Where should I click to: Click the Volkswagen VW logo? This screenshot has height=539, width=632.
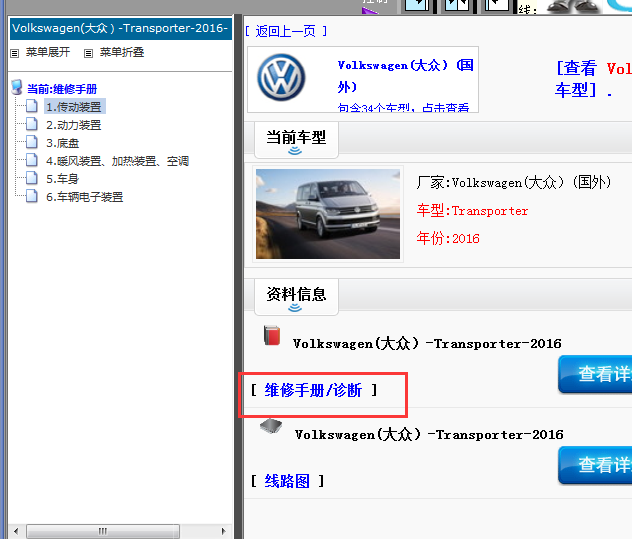pyautogui.click(x=281, y=77)
